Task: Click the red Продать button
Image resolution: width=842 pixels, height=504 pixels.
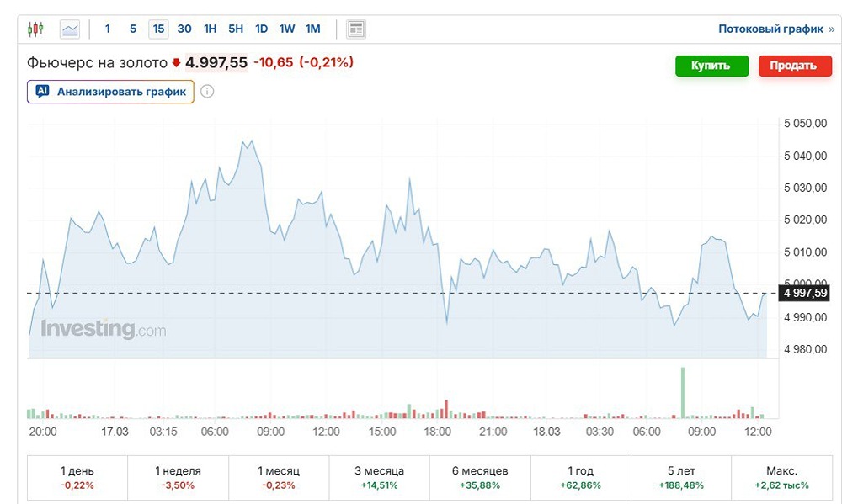Action: coord(795,66)
